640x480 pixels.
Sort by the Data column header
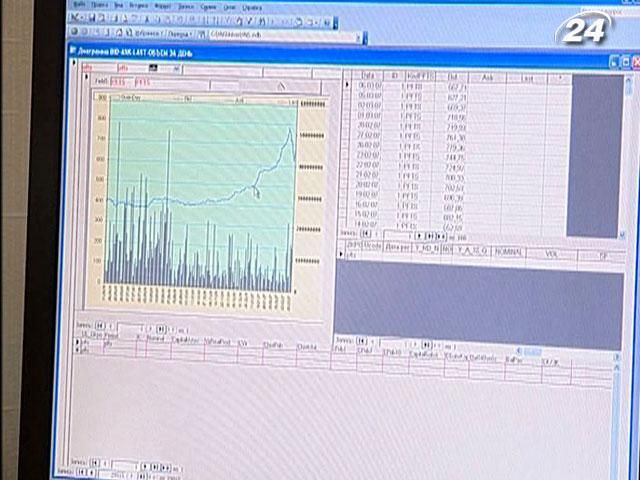[367, 76]
